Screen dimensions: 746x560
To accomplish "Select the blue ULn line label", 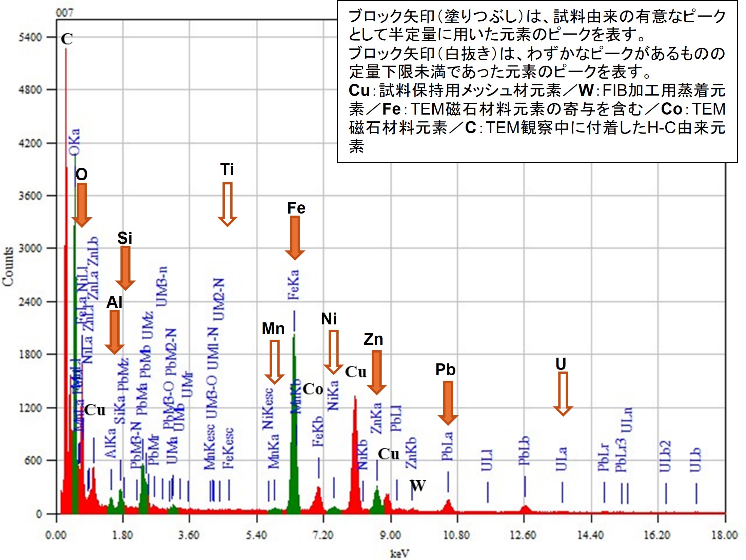I will [627, 420].
